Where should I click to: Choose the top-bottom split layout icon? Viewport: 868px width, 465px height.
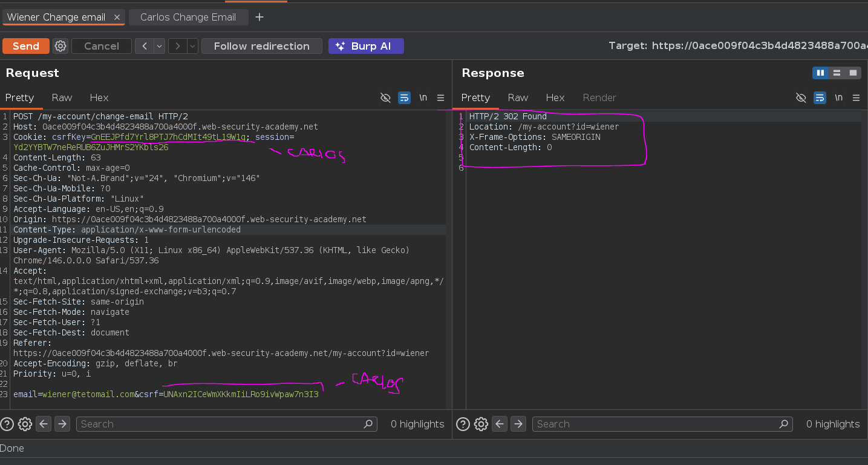(x=837, y=73)
